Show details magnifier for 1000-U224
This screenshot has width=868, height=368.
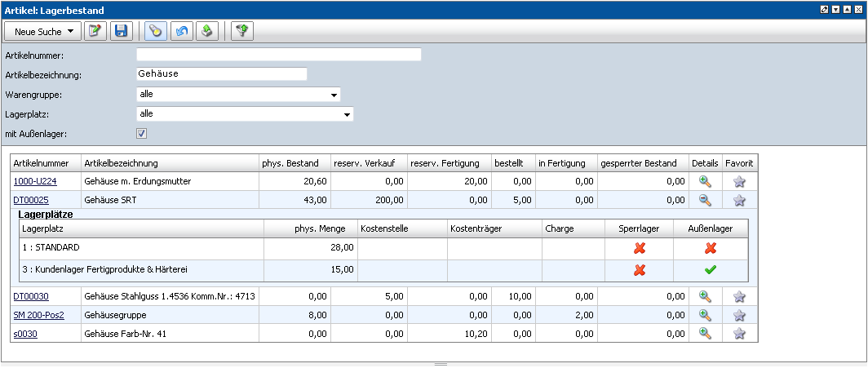point(706,182)
